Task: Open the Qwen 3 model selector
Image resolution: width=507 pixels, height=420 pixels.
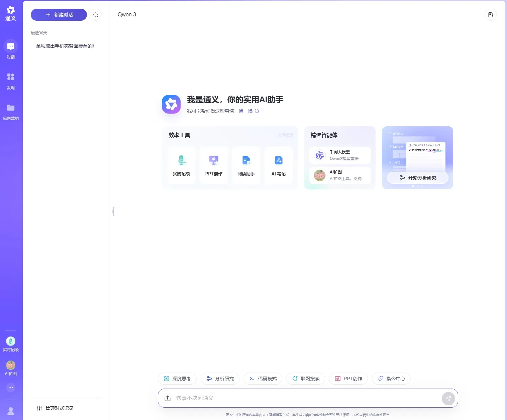Action: pos(127,14)
